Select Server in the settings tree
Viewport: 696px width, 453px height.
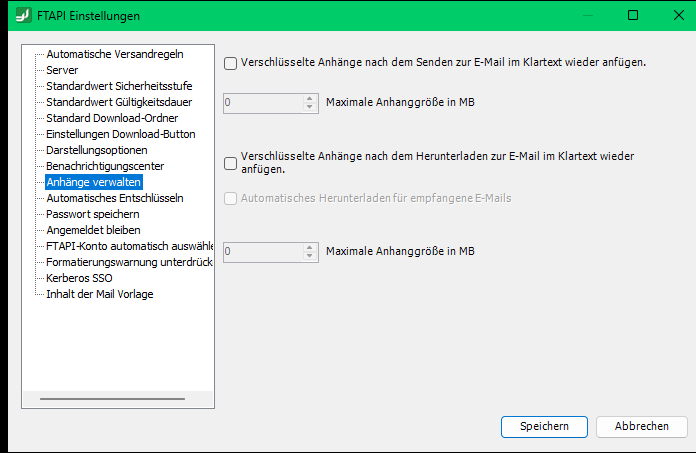62,70
